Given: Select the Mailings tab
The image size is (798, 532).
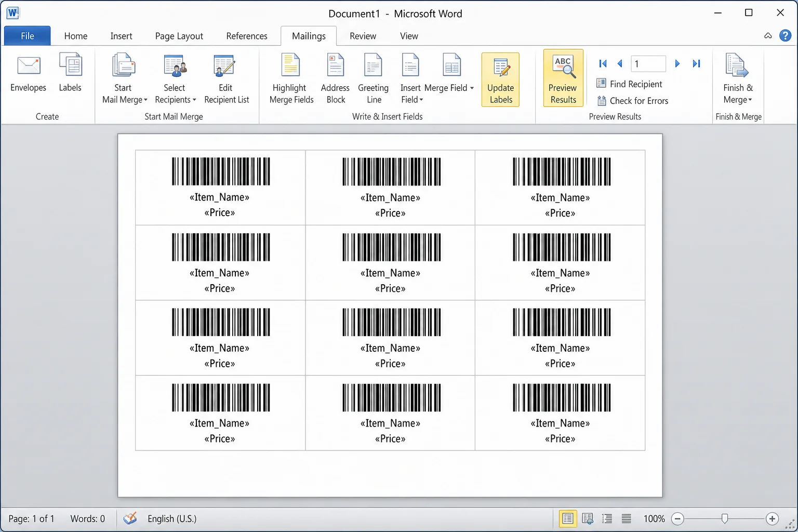Looking at the screenshot, I should point(309,36).
